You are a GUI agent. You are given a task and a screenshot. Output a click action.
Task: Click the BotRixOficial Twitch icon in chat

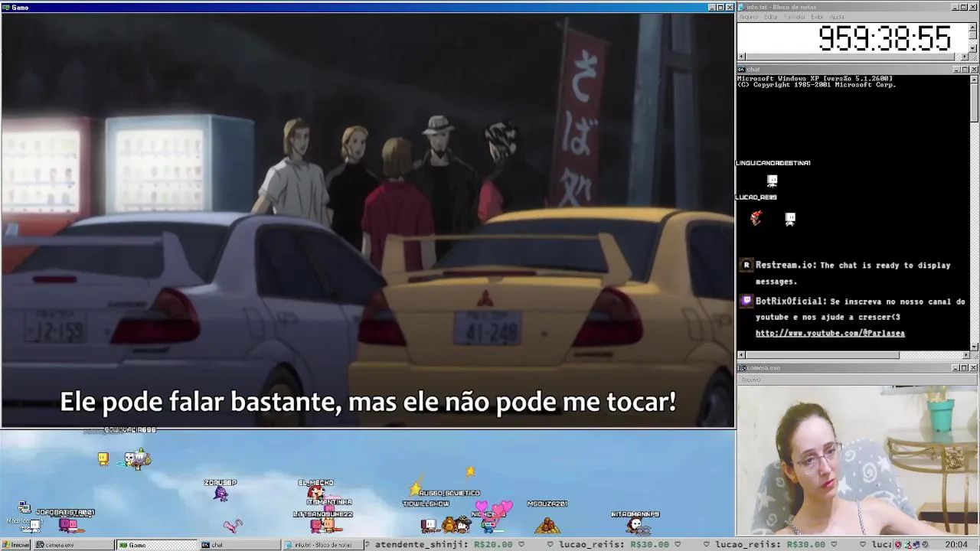746,302
